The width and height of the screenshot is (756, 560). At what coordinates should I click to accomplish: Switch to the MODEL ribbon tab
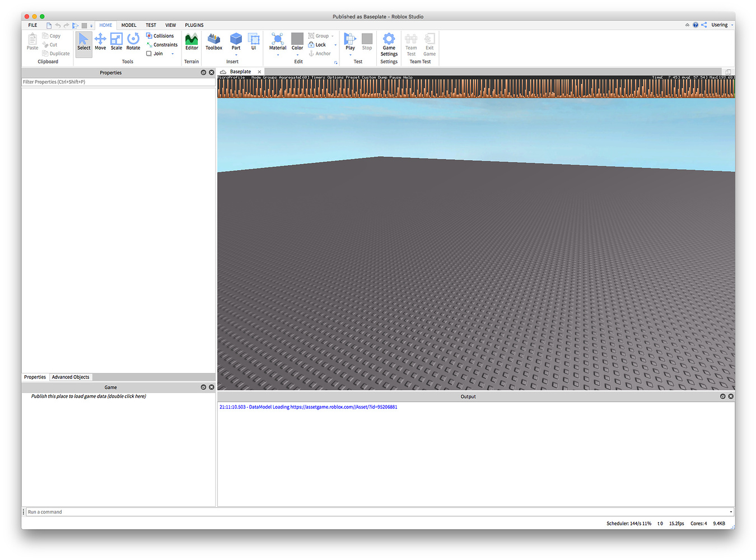(x=129, y=25)
